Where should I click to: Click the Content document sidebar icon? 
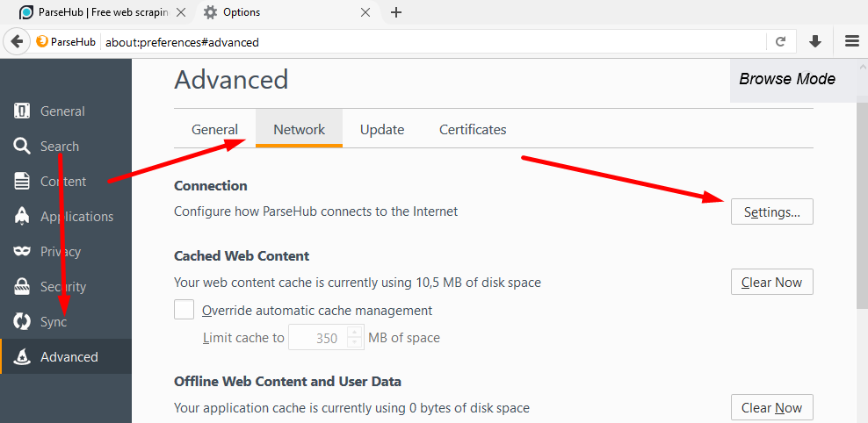pos(22,182)
